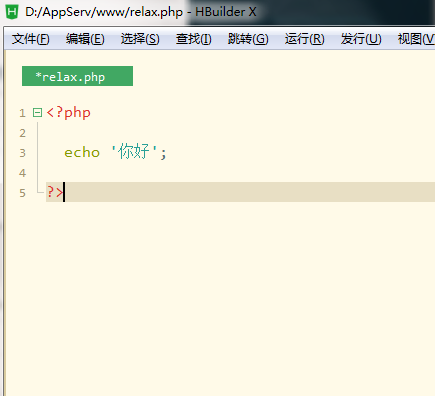This screenshot has height=396, width=435.
Task: Click the HBuilder X logo in the title bar
Action: coord(12,12)
